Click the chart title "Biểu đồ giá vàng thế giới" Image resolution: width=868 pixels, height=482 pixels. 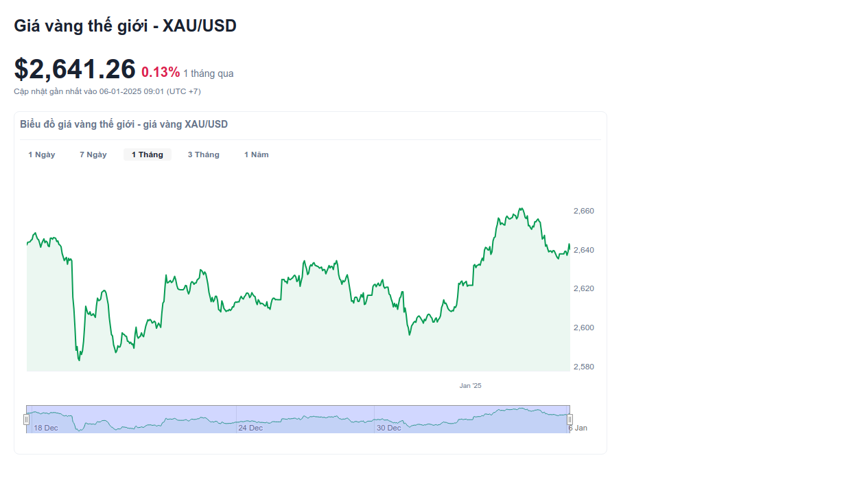tap(124, 124)
